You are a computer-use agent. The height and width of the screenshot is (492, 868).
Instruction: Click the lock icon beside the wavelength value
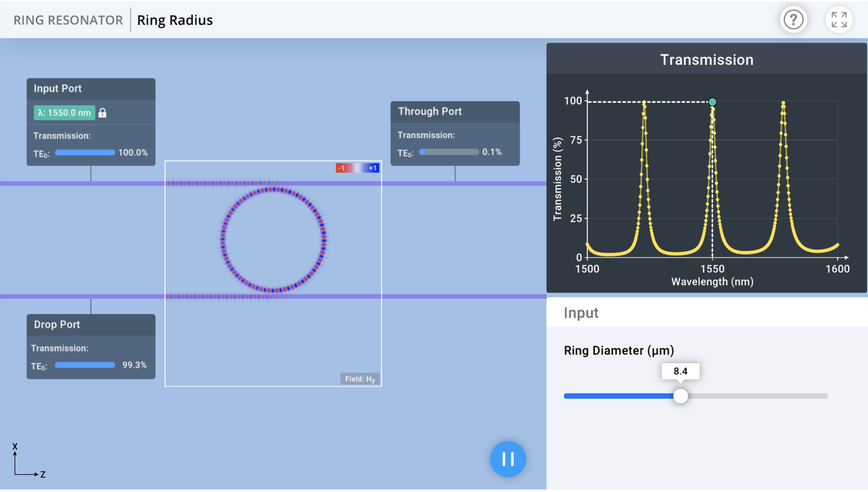click(101, 112)
